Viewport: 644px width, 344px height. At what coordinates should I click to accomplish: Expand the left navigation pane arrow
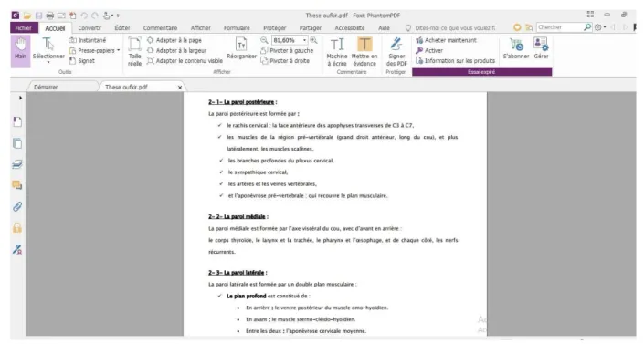(x=20, y=98)
